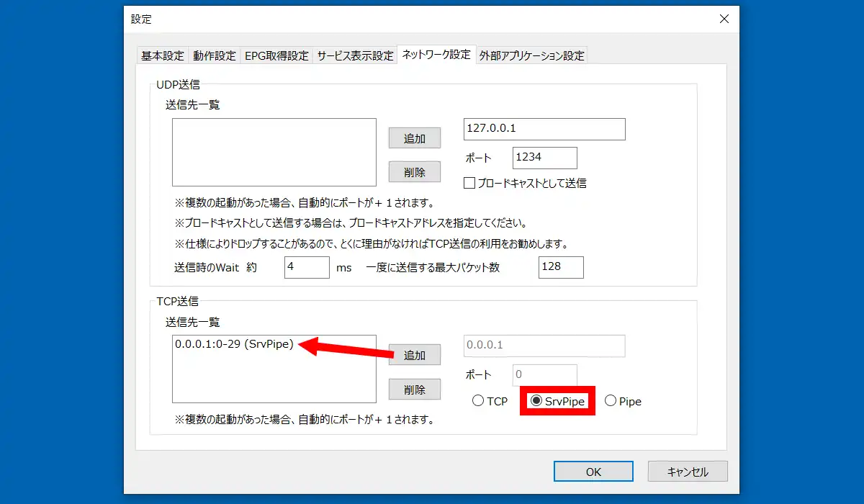Click the UDP 削除 button
864x504 pixels.
tap(415, 172)
